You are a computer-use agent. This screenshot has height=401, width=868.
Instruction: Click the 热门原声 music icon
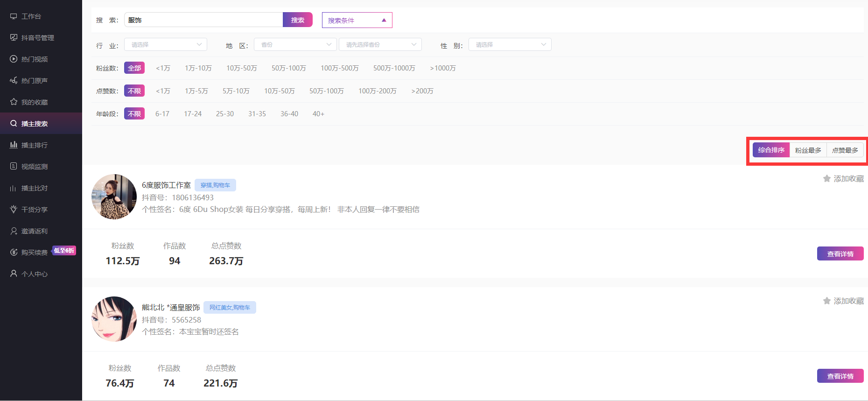14,81
